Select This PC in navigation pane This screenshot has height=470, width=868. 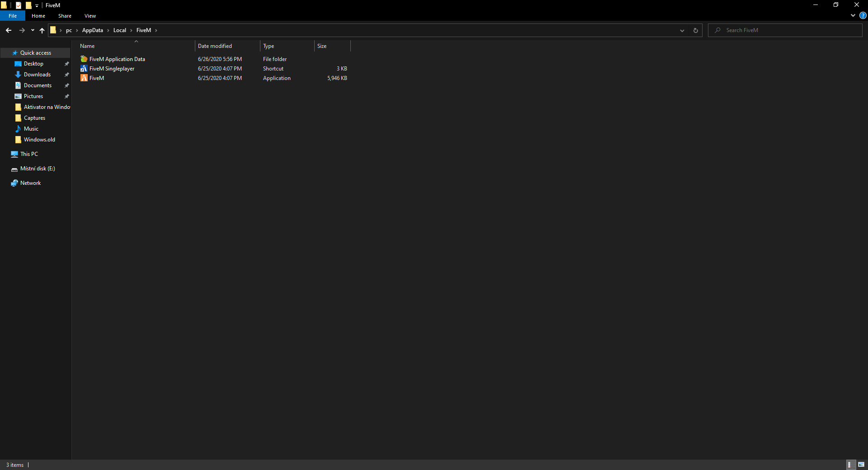point(29,154)
